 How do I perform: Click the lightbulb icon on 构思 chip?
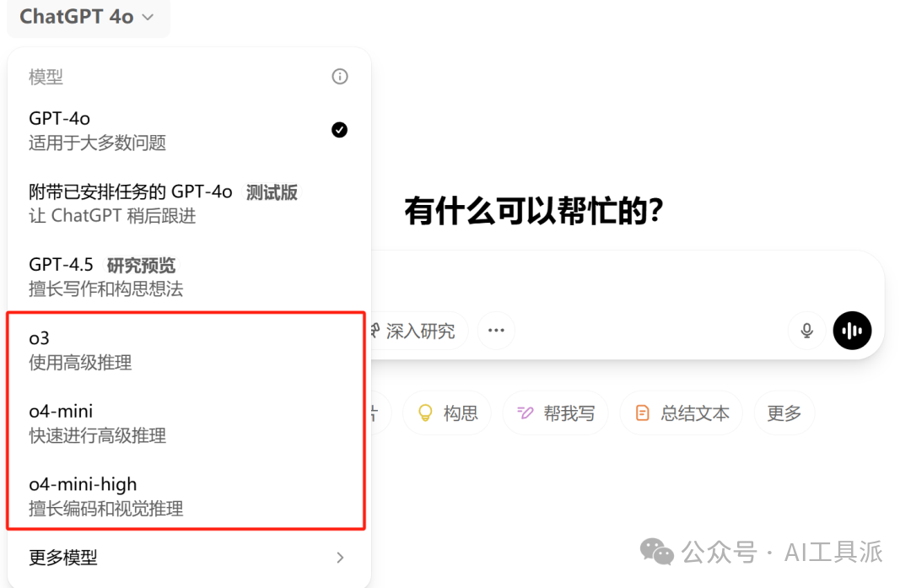tap(425, 413)
